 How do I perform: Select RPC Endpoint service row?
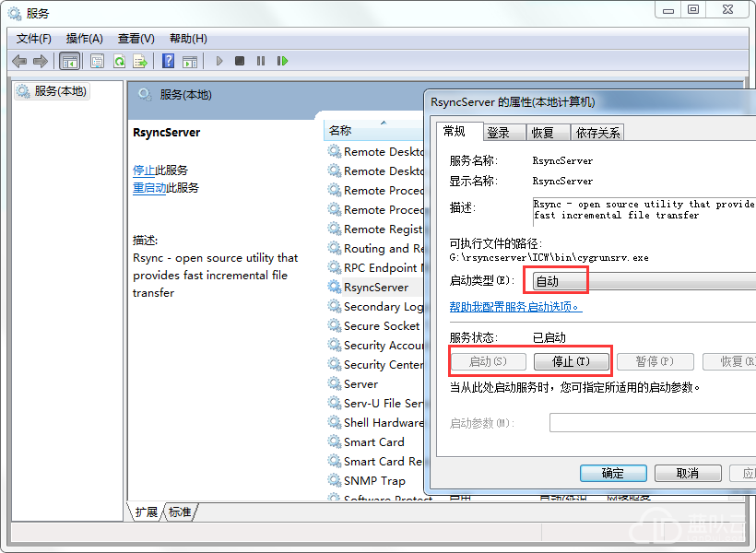(375, 267)
